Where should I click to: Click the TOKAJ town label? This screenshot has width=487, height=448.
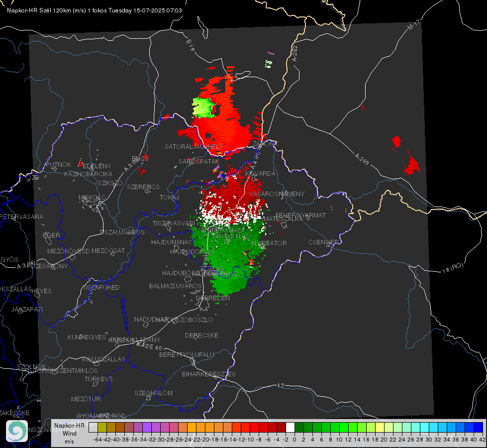(x=169, y=198)
